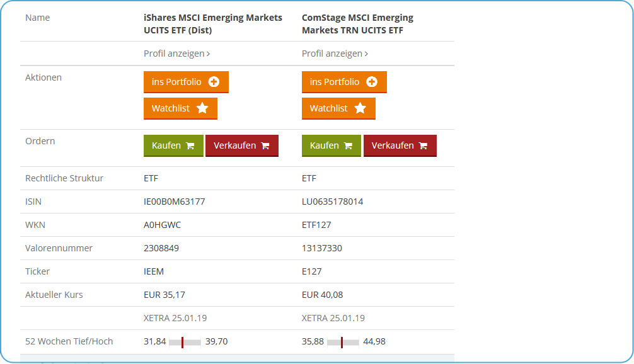Click Verkaufen for ComStage ETF
This screenshot has width=634, height=364.
[400, 145]
